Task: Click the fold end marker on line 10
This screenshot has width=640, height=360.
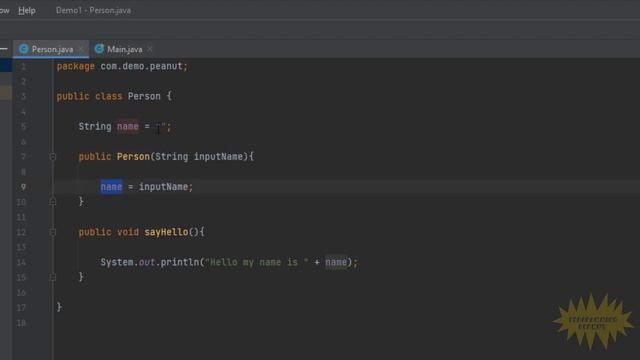Action: (53, 202)
